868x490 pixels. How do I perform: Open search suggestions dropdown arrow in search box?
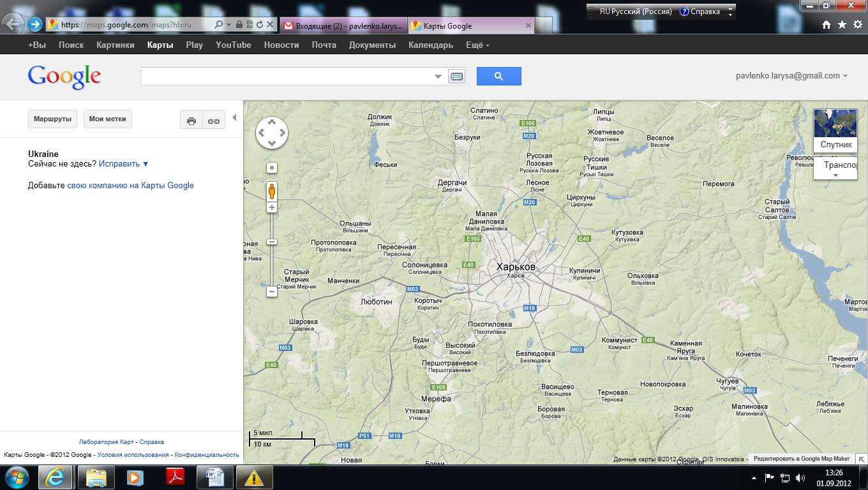click(x=438, y=77)
